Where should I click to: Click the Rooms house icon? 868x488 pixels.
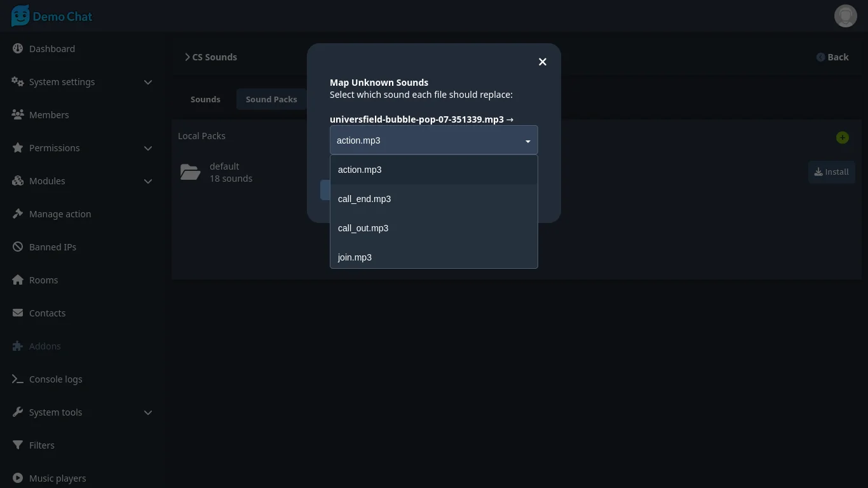[18, 280]
